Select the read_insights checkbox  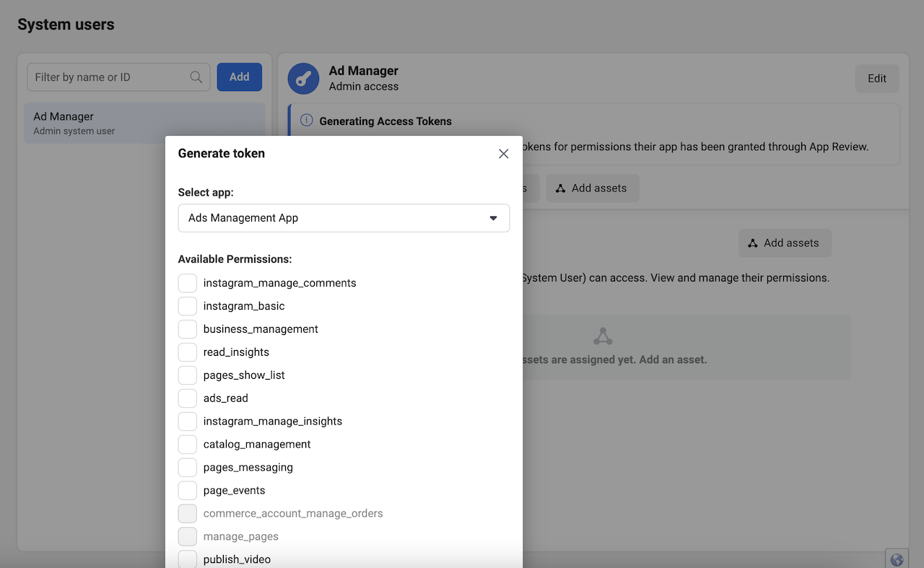point(188,352)
